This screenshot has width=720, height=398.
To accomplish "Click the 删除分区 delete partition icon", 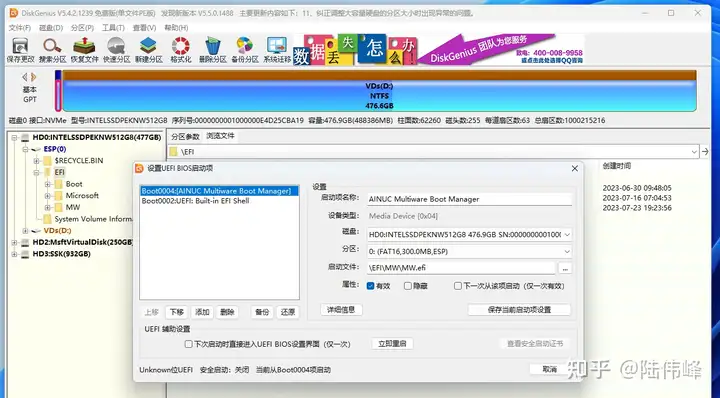I will (213, 50).
